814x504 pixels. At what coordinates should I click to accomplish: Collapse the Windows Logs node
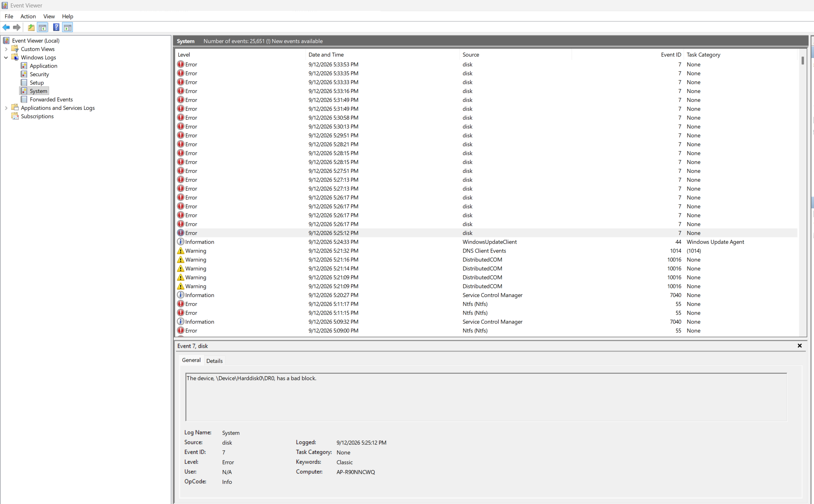pyautogui.click(x=6, y=57)
